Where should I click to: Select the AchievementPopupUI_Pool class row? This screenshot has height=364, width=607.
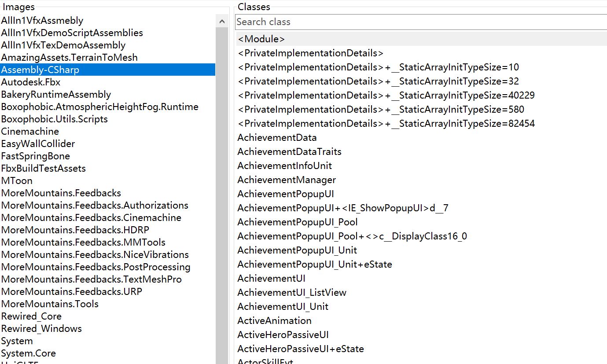tap(422, 222)
